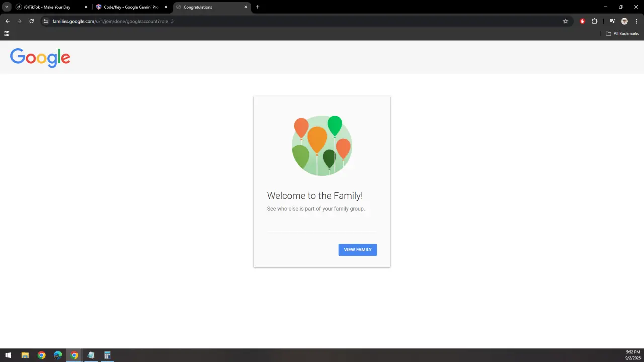Restore down the Chrome window

point(621,7)
